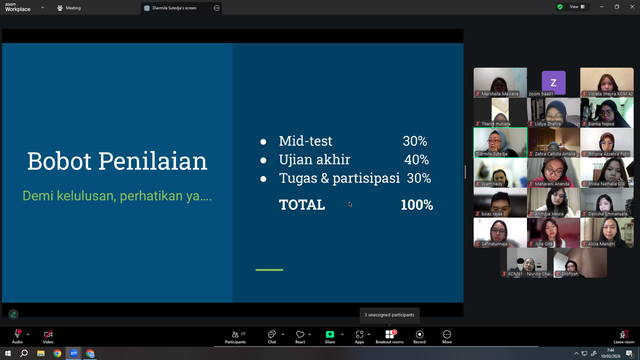Screen dimensions: 640x360
Task: Open the Apps panel
Action: 359,337
